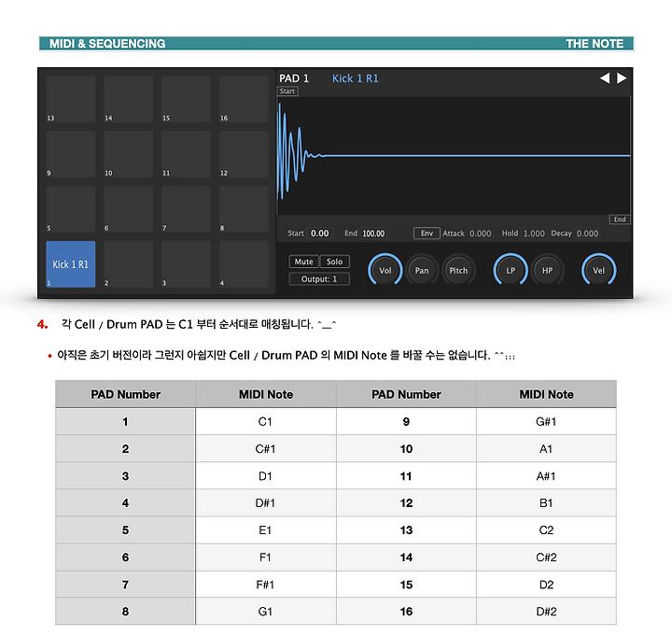Select drum pad 16
Viewport: 672px width, 635px height.
click(x=244, y=100)
